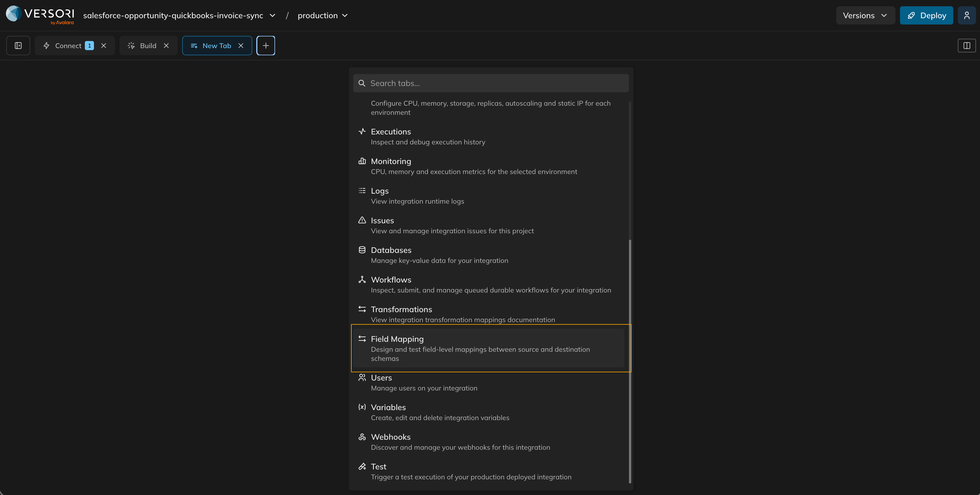The width and height of the screenshot is (980, 495).
Task: Focus the Search tabs input field
Action: pos(491,83)
